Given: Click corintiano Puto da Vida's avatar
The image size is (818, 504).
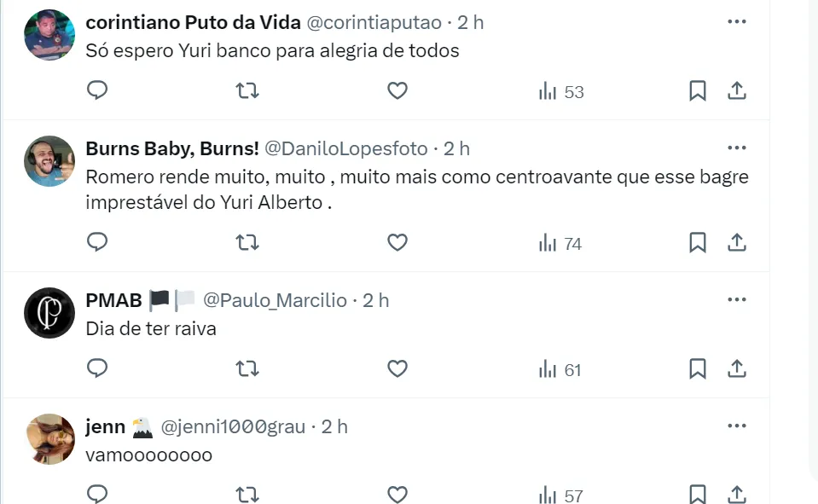Looking at the screenshot, I should [49, 35].
